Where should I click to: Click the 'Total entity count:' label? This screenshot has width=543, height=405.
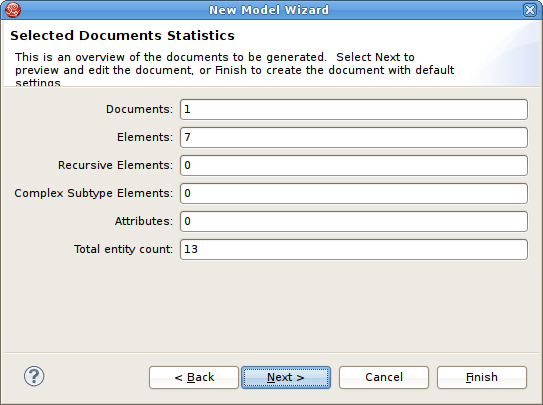[x=123, y=250]
